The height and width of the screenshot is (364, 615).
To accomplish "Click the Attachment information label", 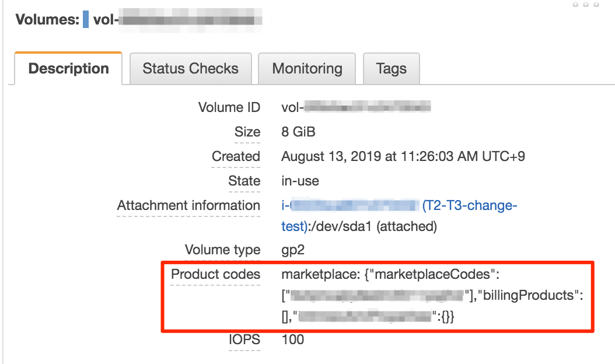I will click(188, 205).
